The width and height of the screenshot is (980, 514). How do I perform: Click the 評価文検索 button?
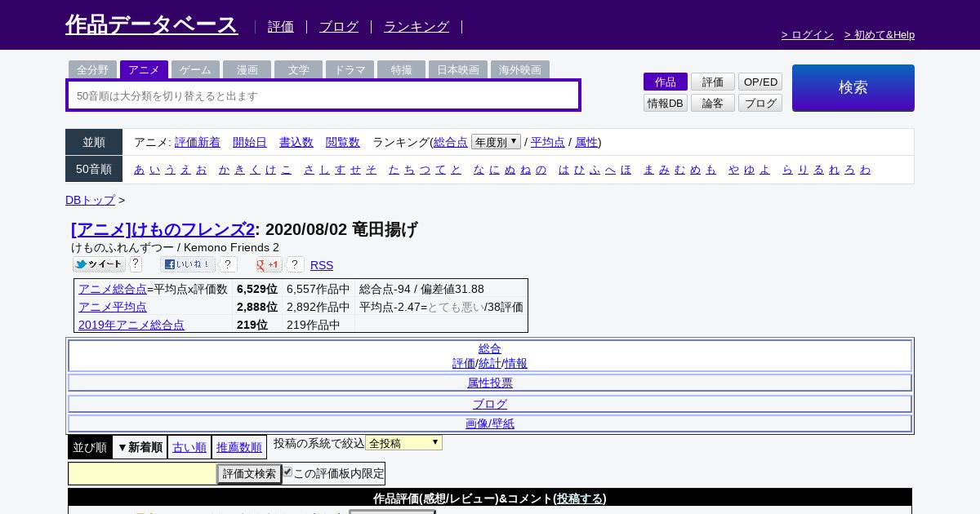click(x=249, y=474)
